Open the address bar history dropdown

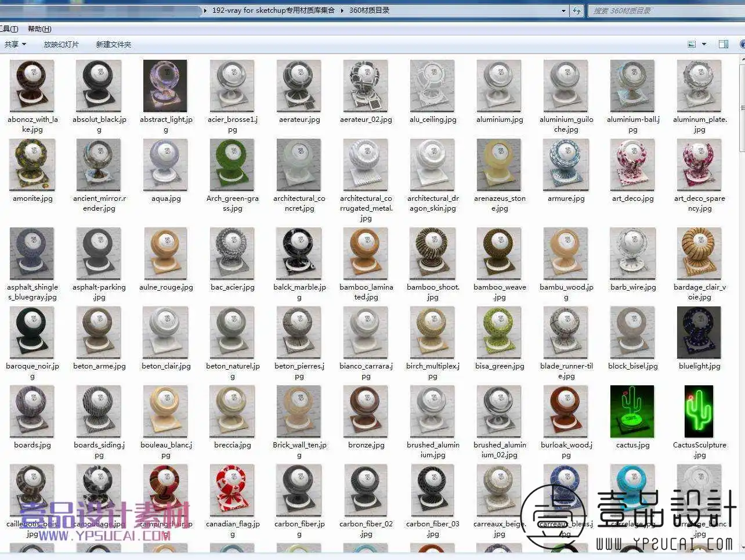click(563, 10)
